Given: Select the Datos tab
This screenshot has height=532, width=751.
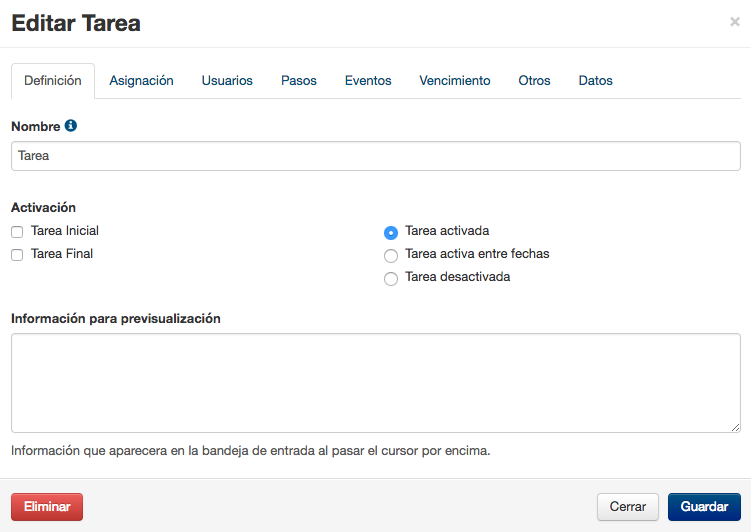Looking at the screenshot, I should point(595,80).
